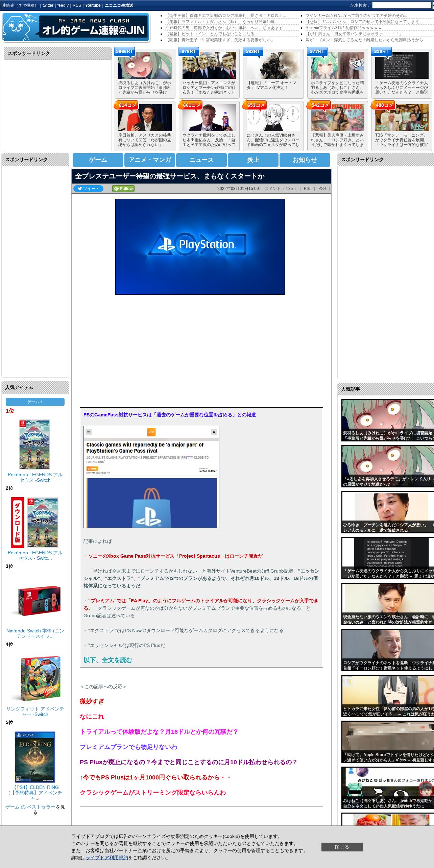Viewport: 434px width, 868px height.
Task: Select the アニメ・マンガ category tab
Action: pyautogui.click(x=150, y=160)
